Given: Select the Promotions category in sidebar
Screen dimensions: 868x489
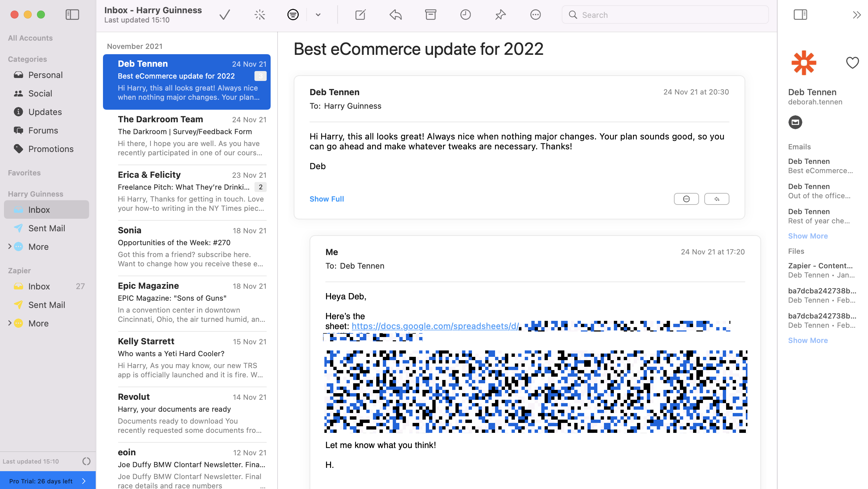Looking at the screenshot, I should click(x=51, y=149).
